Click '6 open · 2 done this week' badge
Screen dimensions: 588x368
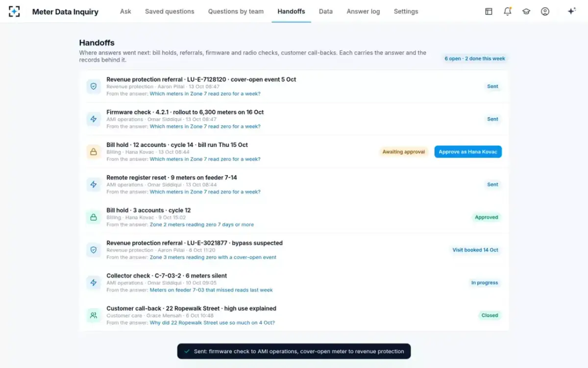475,58
